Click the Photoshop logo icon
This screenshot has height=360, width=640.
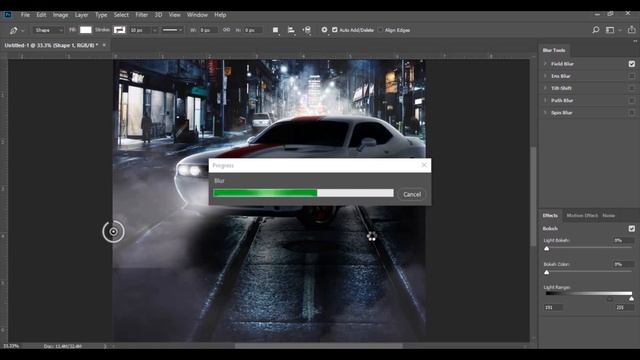tap(8, 15)
